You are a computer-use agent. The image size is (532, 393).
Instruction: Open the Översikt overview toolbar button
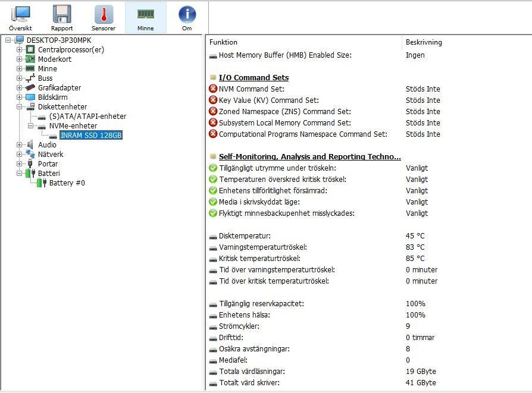pyautogui.click(x=20, y=18)
